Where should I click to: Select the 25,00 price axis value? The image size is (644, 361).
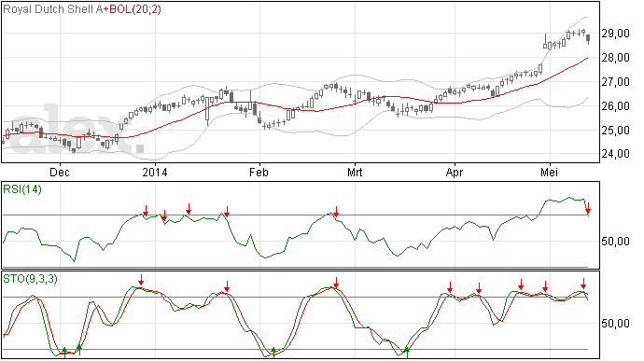pos(616,131)
